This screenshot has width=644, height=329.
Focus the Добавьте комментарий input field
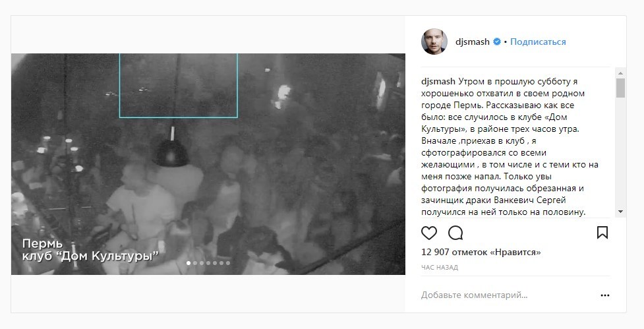coord(508,295)
